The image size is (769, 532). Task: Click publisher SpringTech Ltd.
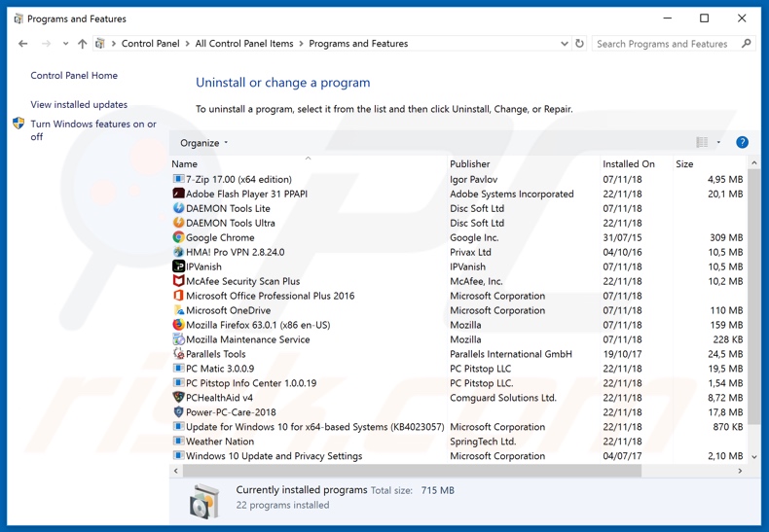point(483,442)
